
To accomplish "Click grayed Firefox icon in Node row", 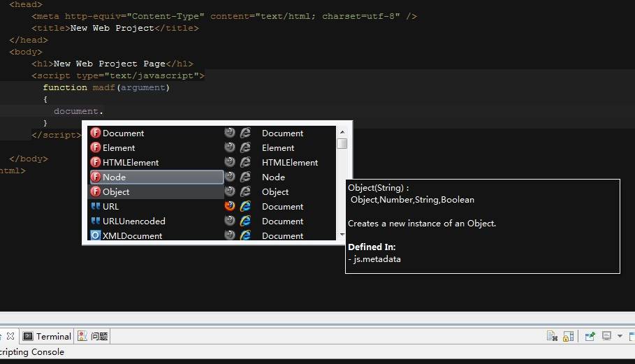I will click(230, 176).
